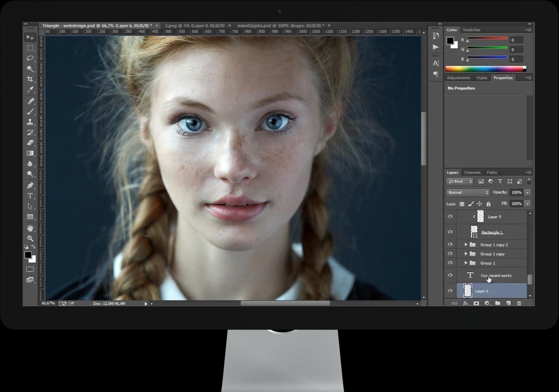Toggle visibility of Group 1 copy 2

tap(450, 245)
